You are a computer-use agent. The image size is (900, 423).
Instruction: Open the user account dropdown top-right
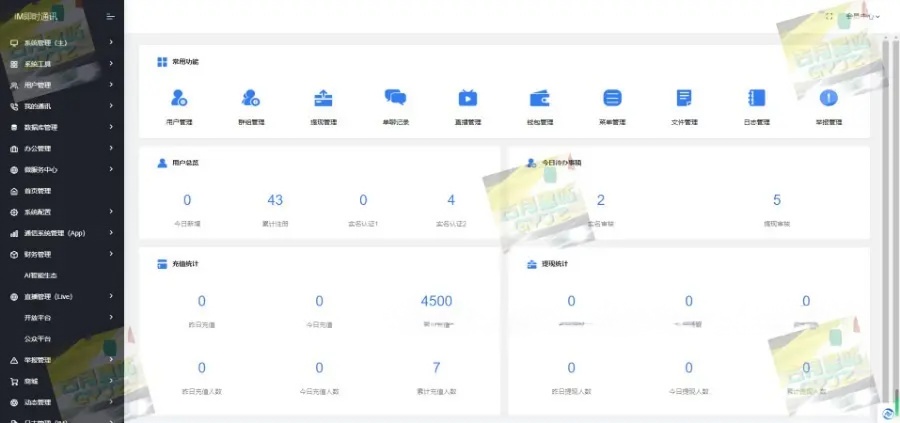[862, 16]
